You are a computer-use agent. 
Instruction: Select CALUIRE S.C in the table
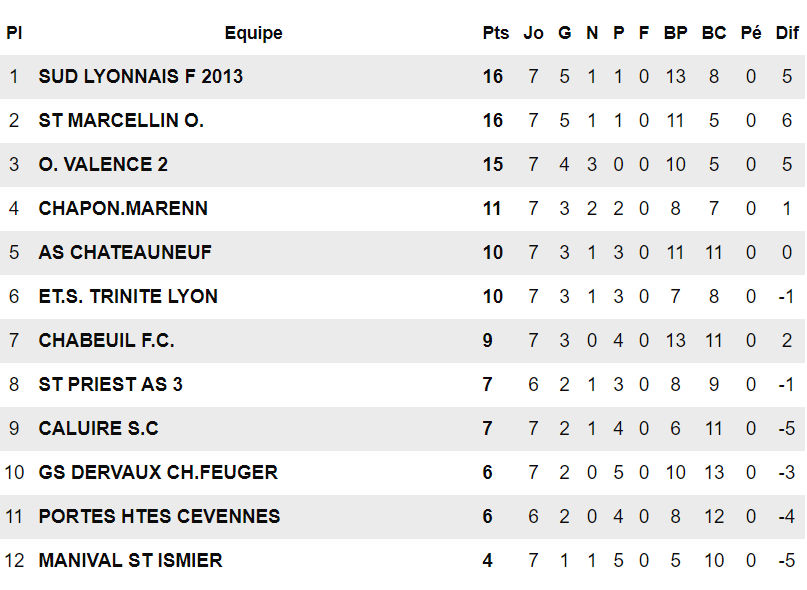pyautogui.click(x=98, y=429)
